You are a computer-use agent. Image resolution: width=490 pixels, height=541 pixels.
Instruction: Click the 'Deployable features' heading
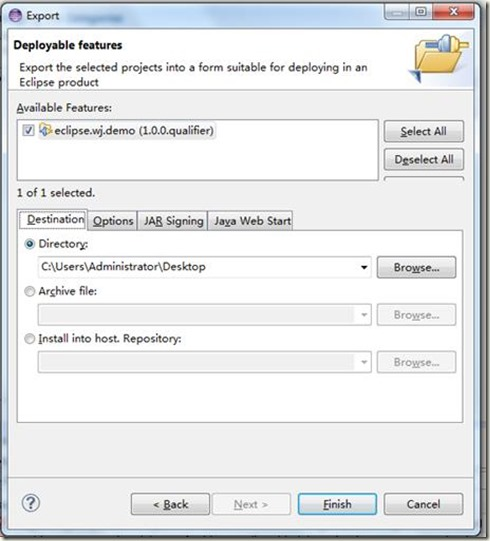68,45
